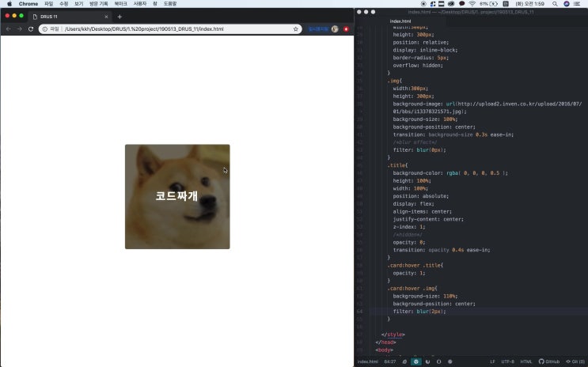Click the background-size: 110% line
The width and height of the screenshot is (588, 367).
pos(425,296)
